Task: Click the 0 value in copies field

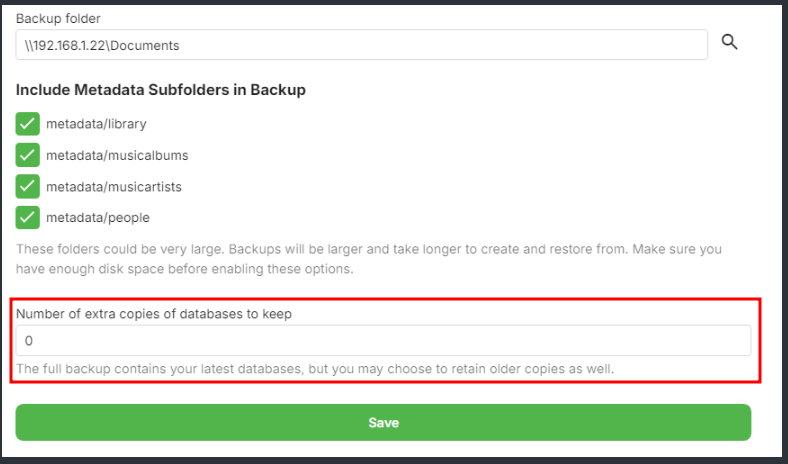Action: click(29, 341)
